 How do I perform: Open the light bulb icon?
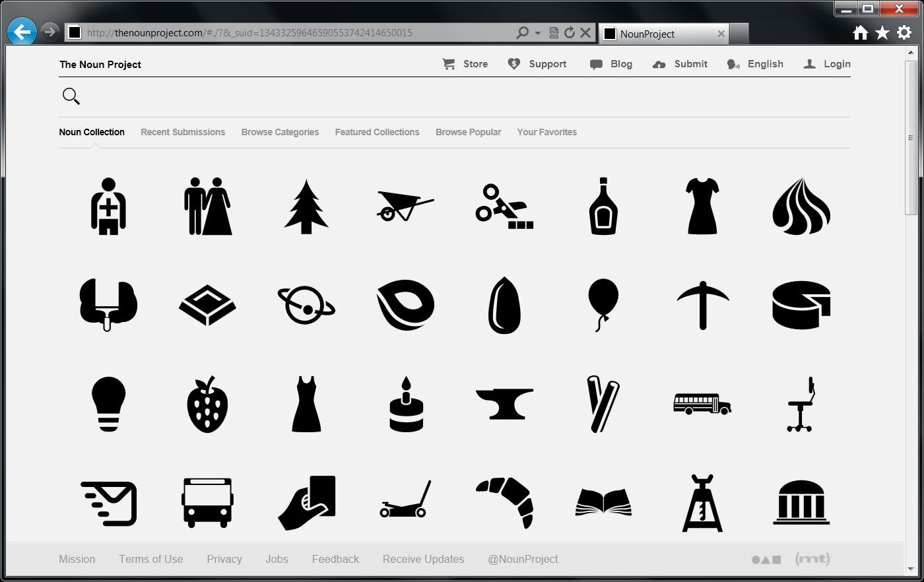[x=108, y=404]
